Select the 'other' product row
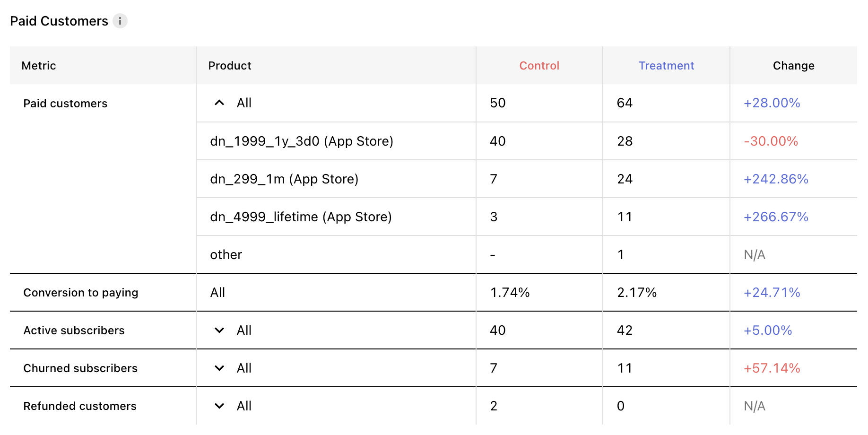868x435 pixels. point(527,254)
